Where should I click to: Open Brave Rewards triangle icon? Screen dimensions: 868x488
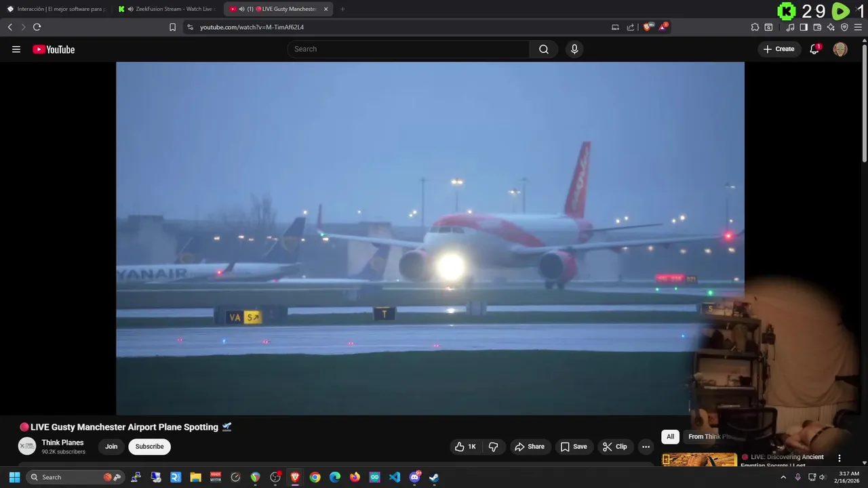(663, 27)
